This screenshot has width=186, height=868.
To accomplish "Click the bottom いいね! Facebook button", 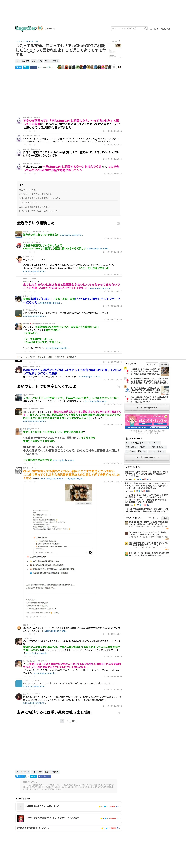I will (x=44, y=776).
